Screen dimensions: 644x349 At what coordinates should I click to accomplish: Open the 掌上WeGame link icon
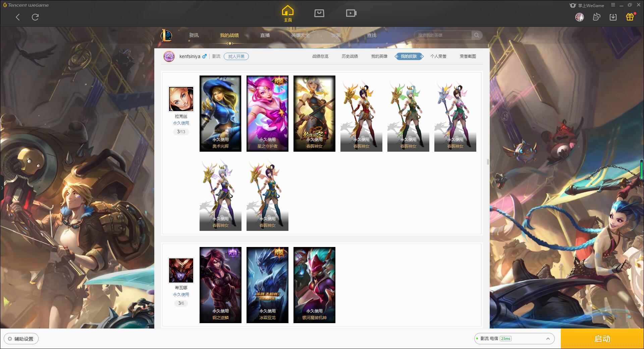coord(587,5)
